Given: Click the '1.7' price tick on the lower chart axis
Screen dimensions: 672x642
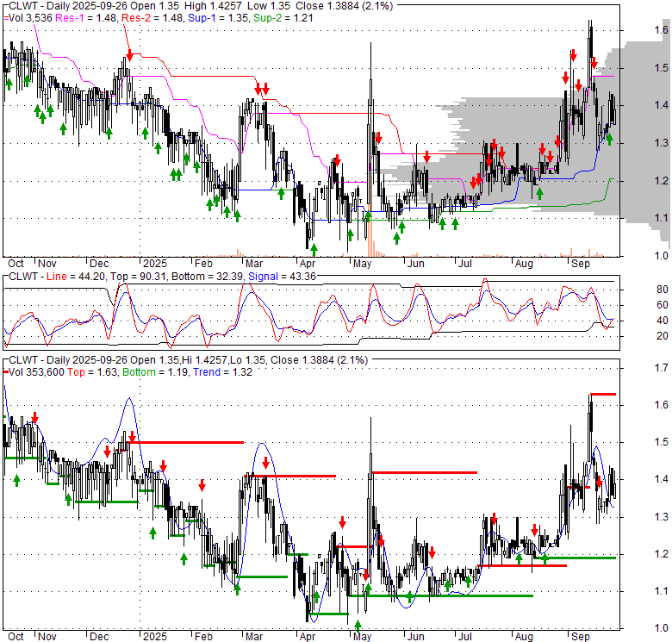Looking at the screenshot, I should pyautogui.click(x=662, y=367).
